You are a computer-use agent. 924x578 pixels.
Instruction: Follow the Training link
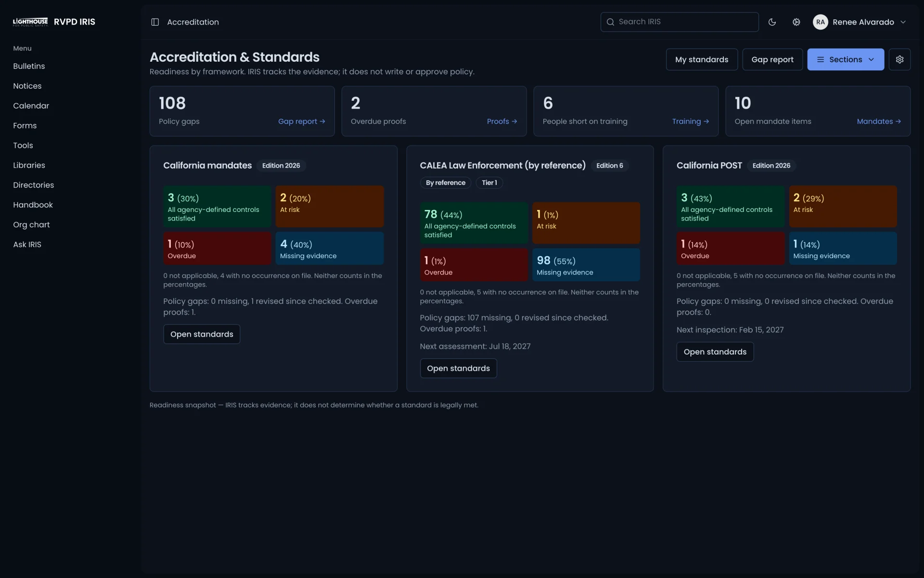(x=691, y=121)
